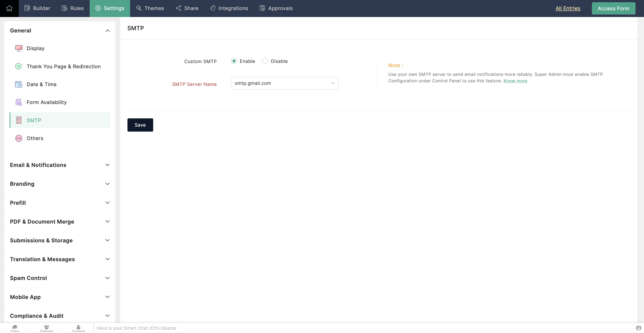Open the Share tab
Screen dimensions: 644x333
tap(187, 8)
